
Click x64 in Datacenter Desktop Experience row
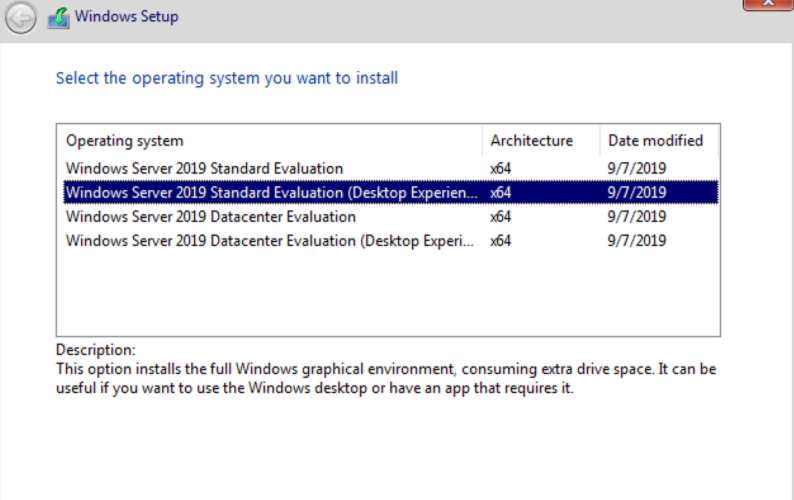click(500, 241)
